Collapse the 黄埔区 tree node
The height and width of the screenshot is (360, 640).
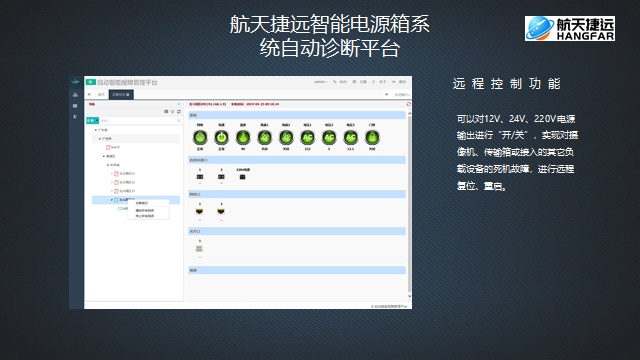pos(104,156)
